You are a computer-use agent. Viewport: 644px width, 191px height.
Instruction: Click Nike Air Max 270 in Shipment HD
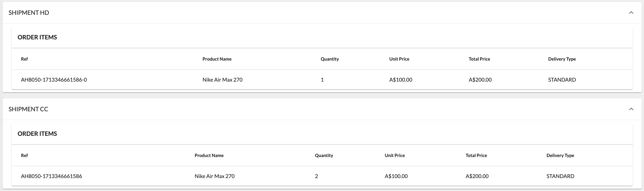[x=222, y=80]
